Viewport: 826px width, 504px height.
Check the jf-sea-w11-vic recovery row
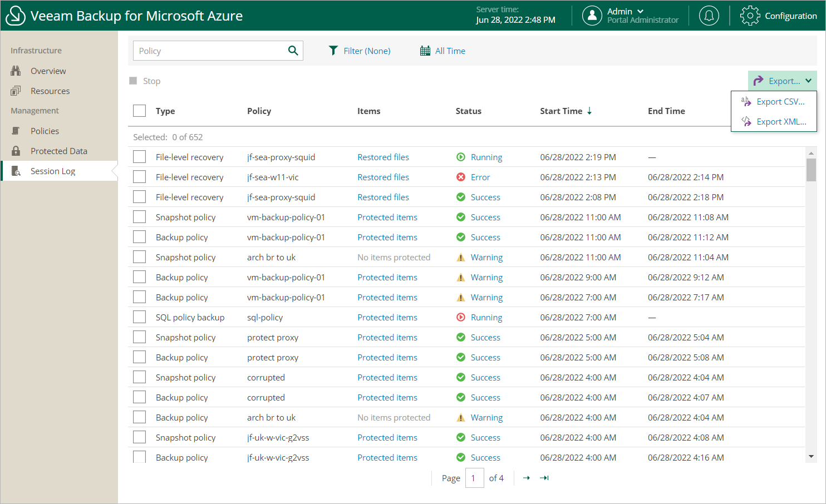[140, 177]
